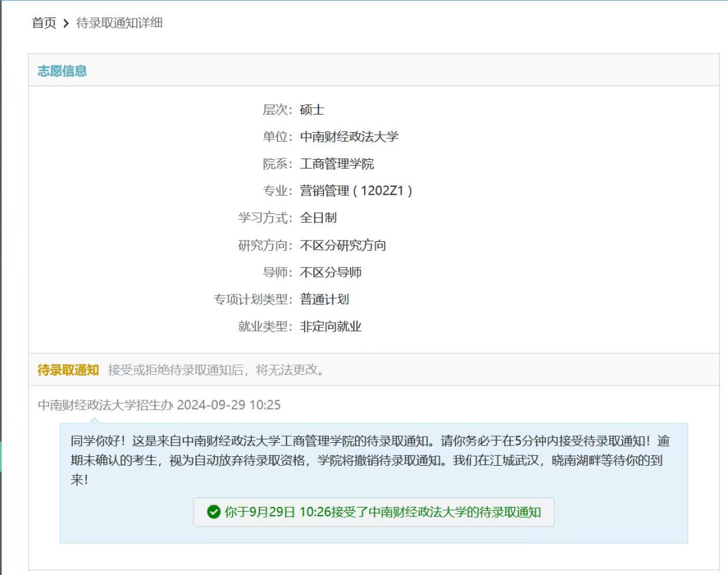Select the 营销管理 (1202Z1) major text
The width and height of the screenshot is (728, 575).
point(356,191)
